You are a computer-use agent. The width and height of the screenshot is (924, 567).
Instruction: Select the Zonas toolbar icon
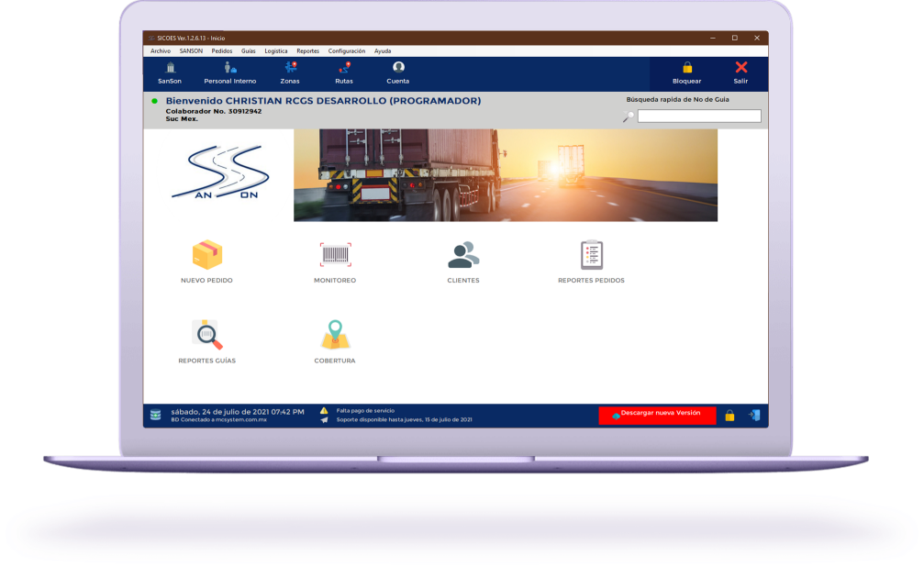point(290,68)
